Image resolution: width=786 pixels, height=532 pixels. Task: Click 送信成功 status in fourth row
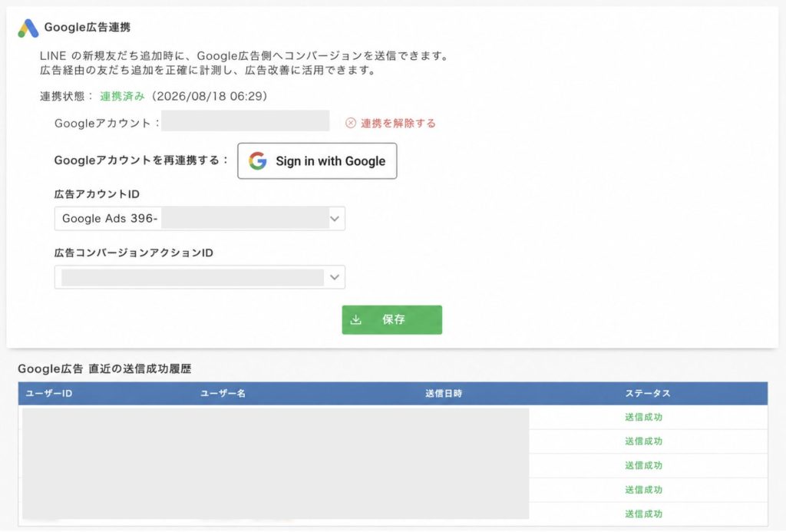tap(644, 489)
